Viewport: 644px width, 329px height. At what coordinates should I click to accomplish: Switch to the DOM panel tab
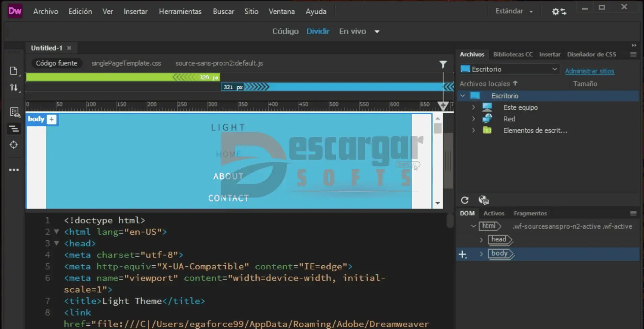tap(467, 213)
